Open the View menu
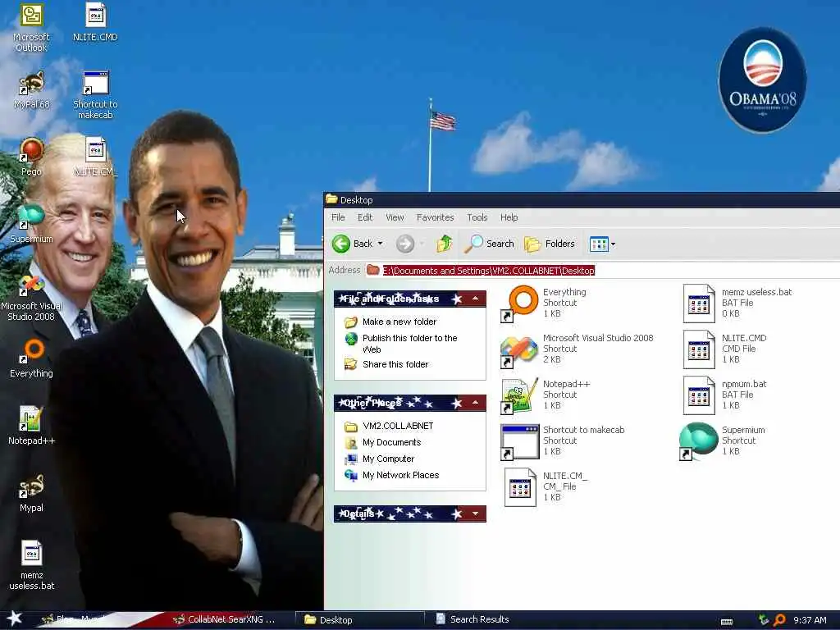Screen dimensions: 840x630 tap(395, 217)
